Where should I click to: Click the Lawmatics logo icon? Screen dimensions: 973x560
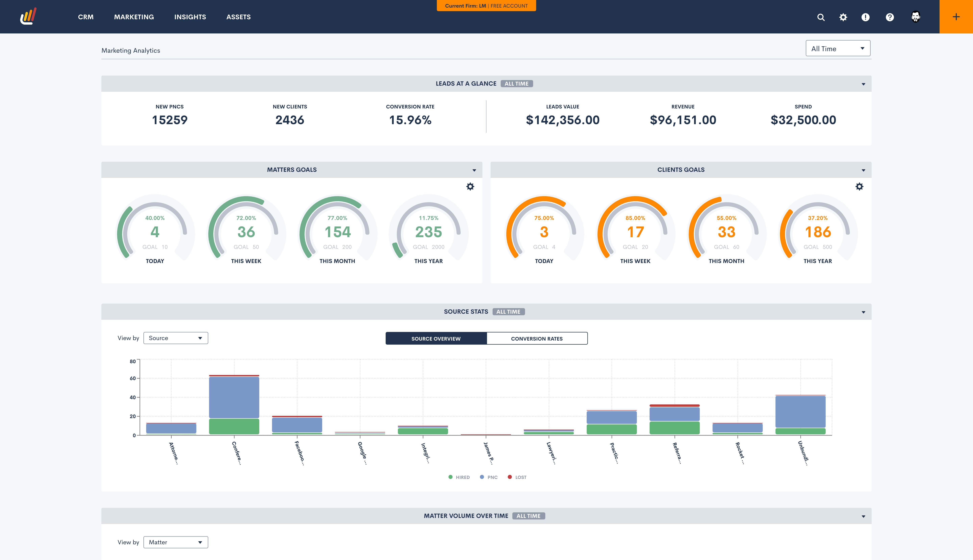click(28, 17)
